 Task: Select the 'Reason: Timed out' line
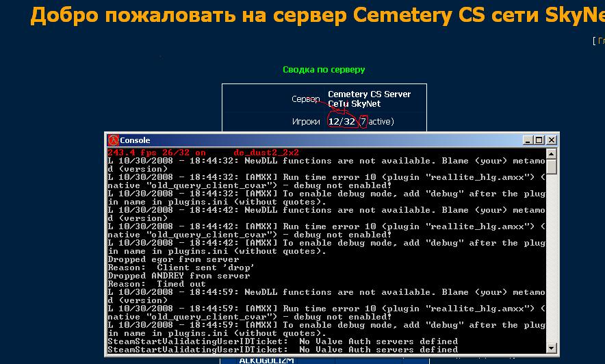157,284
